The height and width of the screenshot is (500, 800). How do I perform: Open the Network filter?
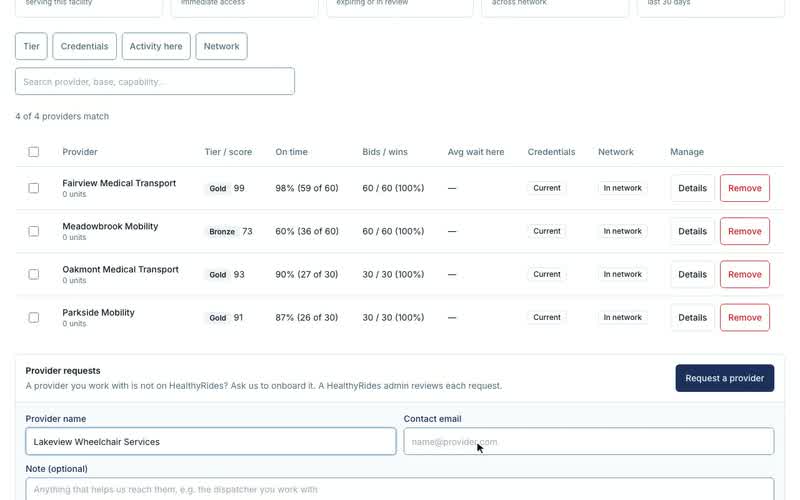click(221, 46)
